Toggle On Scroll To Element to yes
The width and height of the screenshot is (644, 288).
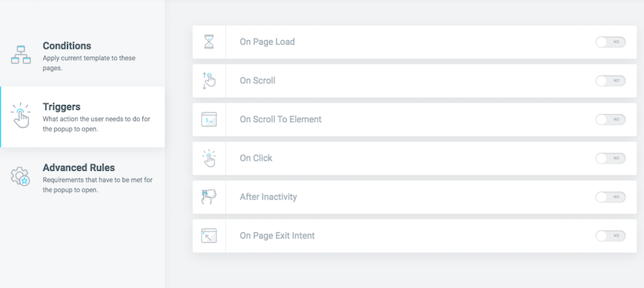click(610, 119)
